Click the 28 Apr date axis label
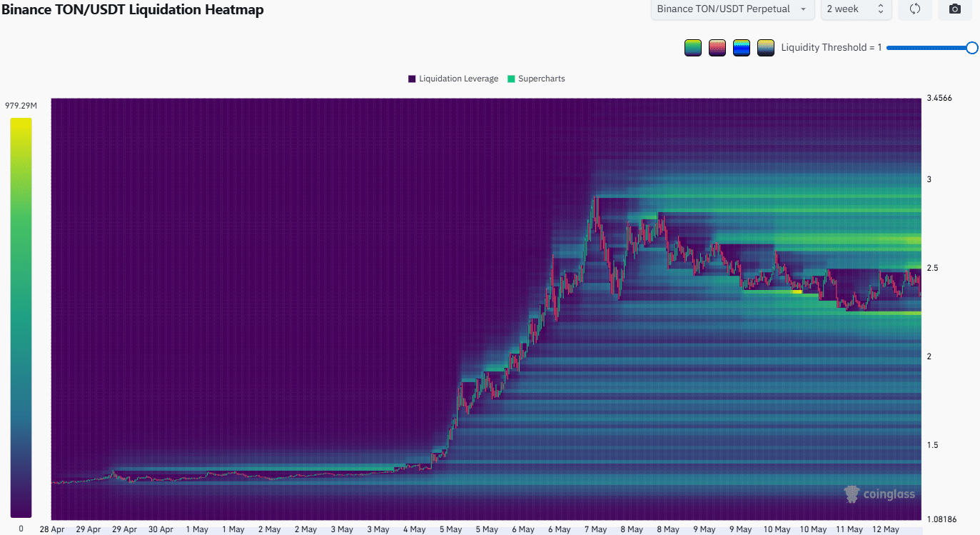Screen dimensions: 980x535 [x=52, y=529]
